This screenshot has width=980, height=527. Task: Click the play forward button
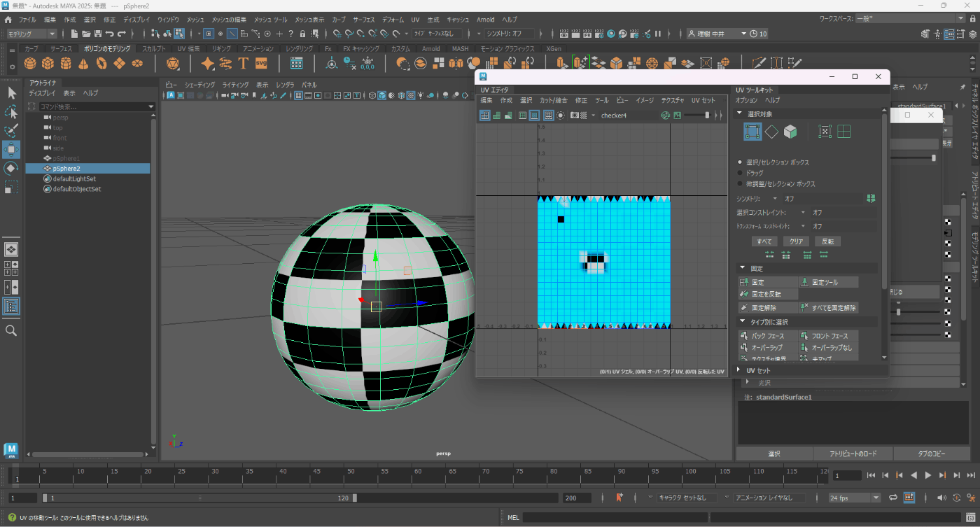click(928, 475)
